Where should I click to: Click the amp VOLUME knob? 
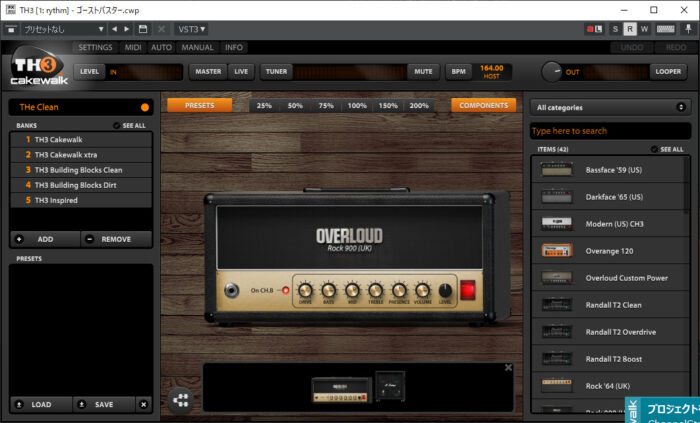[x=422, y=290]
